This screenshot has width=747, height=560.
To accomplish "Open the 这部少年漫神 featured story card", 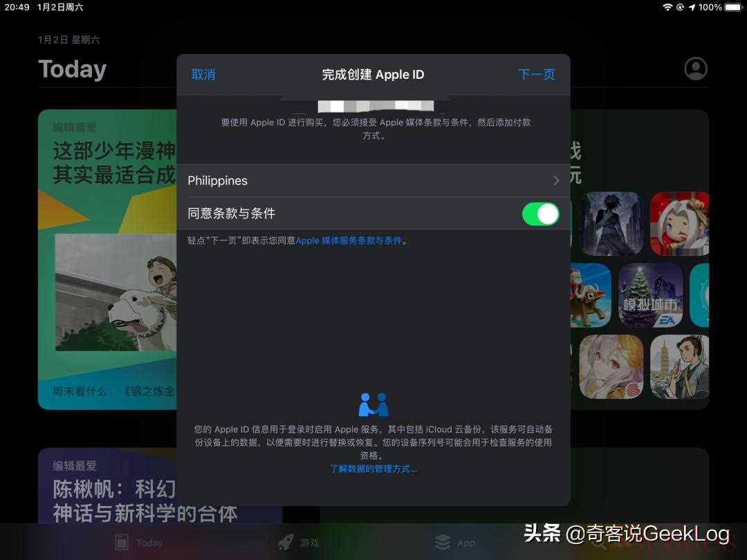I will click(x=107, y=259).
